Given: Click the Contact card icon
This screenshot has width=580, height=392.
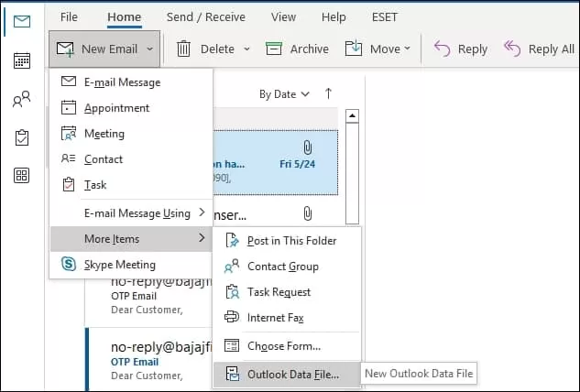Looking at the screenshot, I should coord(69,158).
